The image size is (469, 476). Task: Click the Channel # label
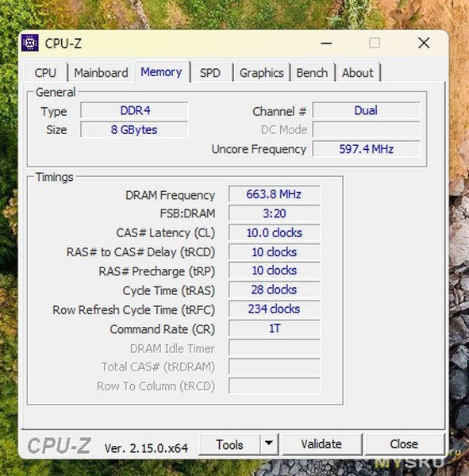(x=279, y=111)
